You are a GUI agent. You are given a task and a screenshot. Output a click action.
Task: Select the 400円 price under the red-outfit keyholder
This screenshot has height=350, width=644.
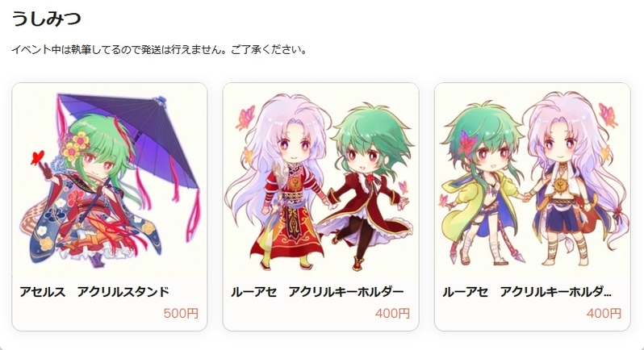pos(392,314)
